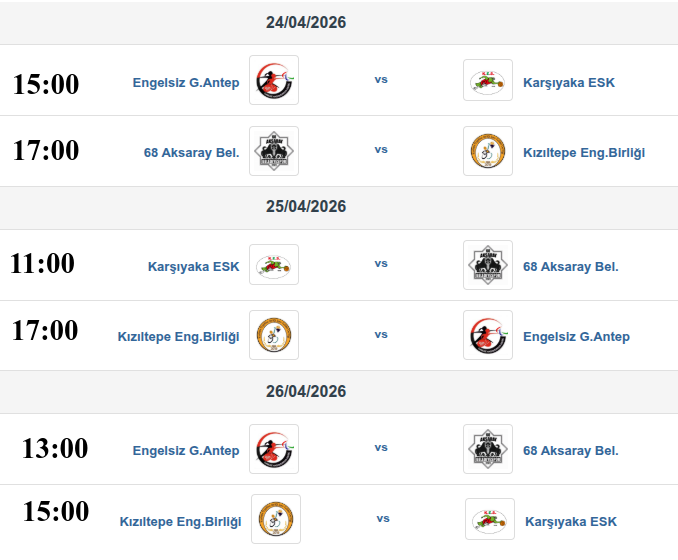Open Karşıyaka ESK team name link on 25/04

pyautogui.click(x=193, y=267)
